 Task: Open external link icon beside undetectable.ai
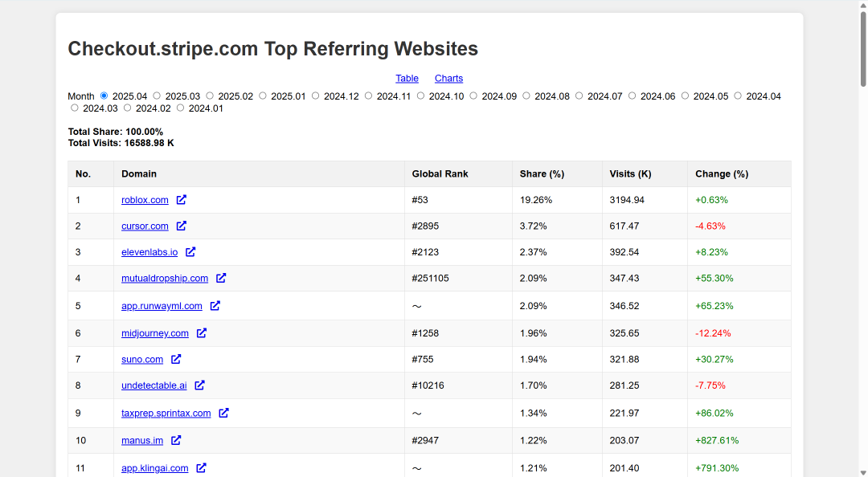(200, 385)
